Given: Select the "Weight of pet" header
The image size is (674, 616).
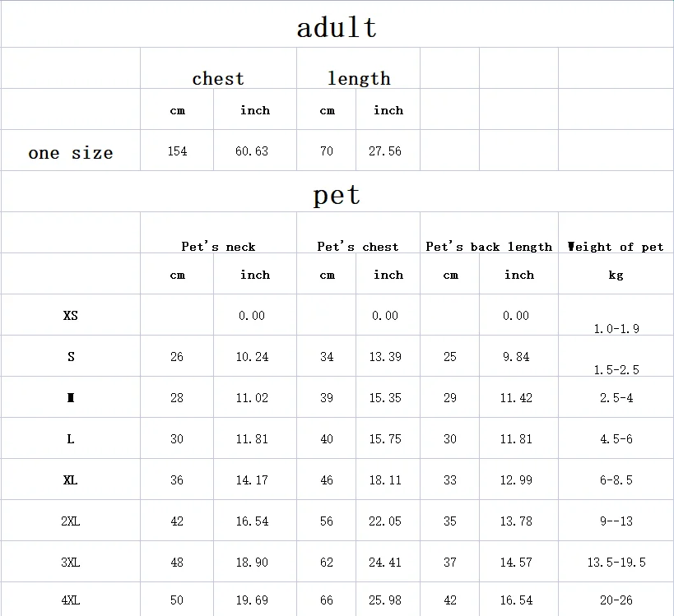Looking at the screenshot, I should click(x=616, y=247).
